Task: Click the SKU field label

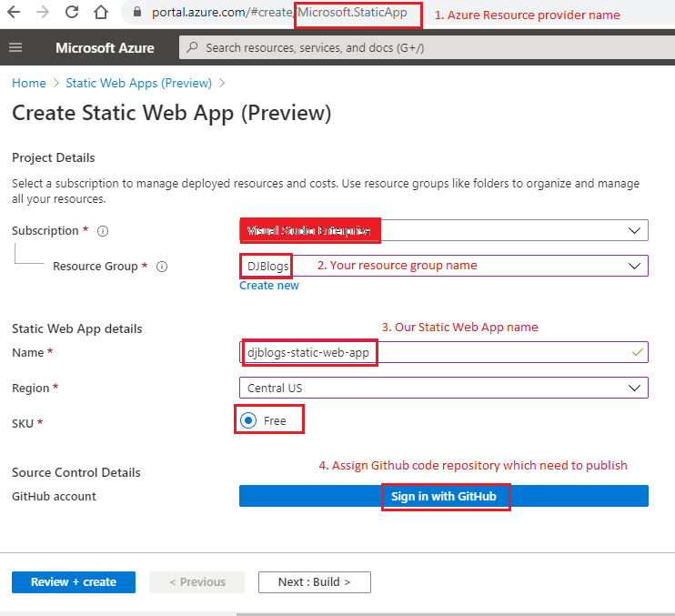Action: 23,424
